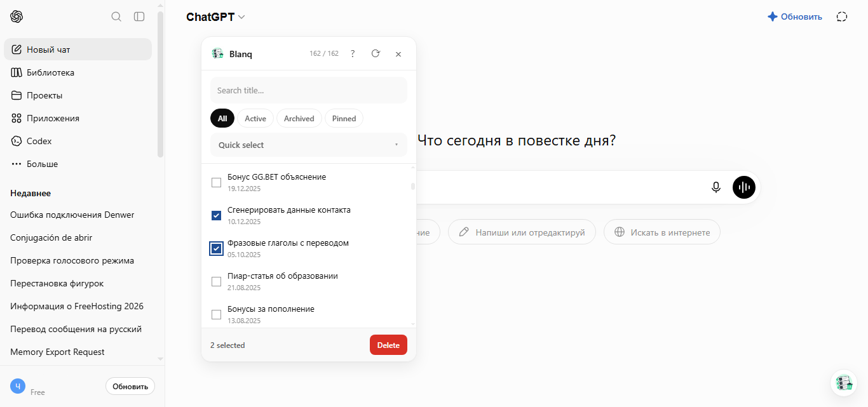Open Приложения in the sidebar
868x407 pixels.
(78, 118)
